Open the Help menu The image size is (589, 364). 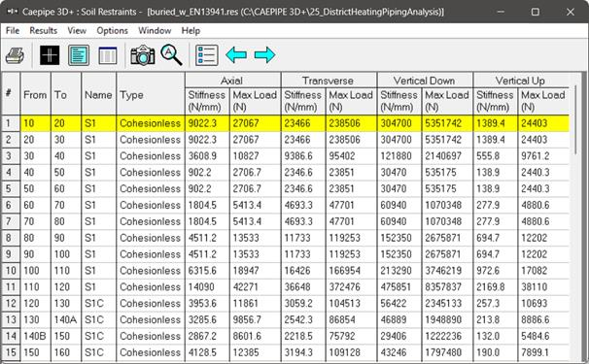pyautogui.click(x=191, y=30)
